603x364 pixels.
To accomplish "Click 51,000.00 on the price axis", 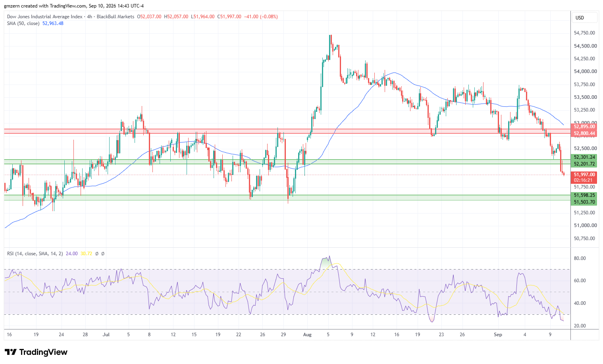I will click(x=585, y=225).
